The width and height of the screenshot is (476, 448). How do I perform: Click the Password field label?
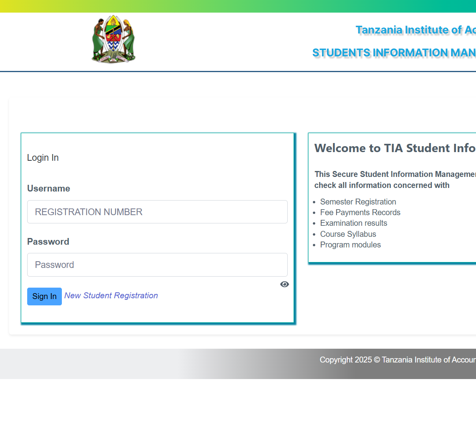click(48, 242)
